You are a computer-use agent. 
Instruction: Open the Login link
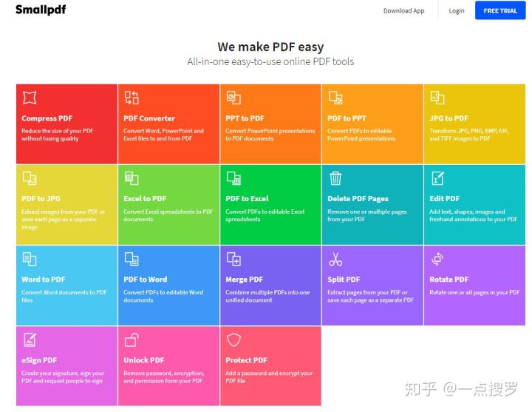[457, 11]
